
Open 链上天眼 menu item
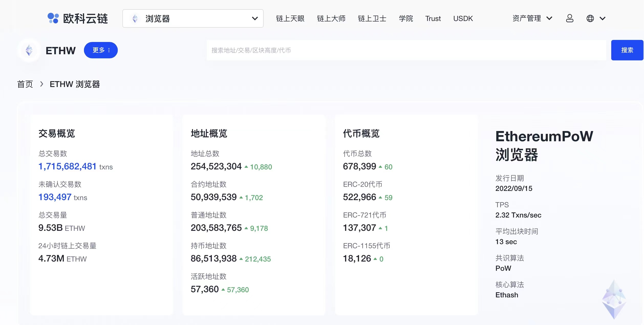tap(290, 18)
